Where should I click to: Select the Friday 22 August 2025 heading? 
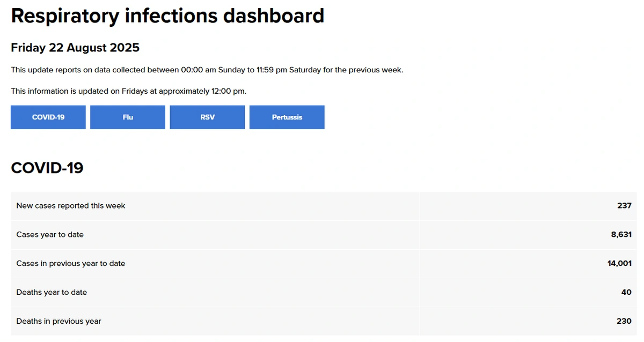[75, 48]
